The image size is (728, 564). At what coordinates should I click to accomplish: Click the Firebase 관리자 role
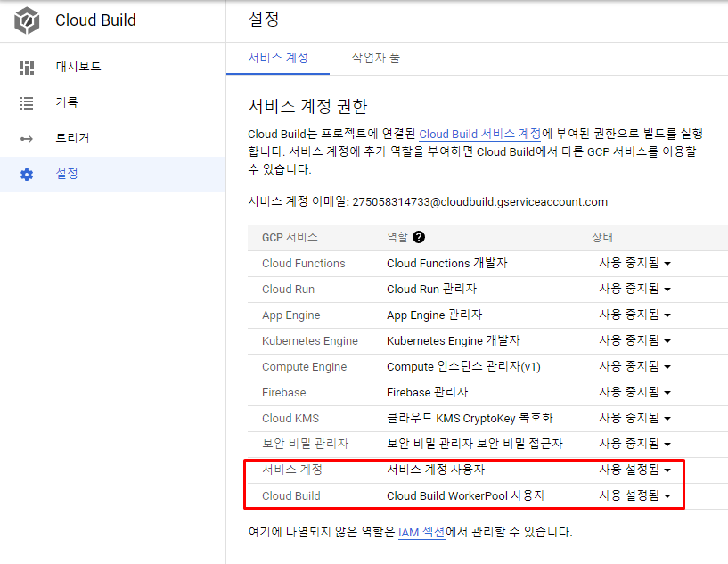427,393
